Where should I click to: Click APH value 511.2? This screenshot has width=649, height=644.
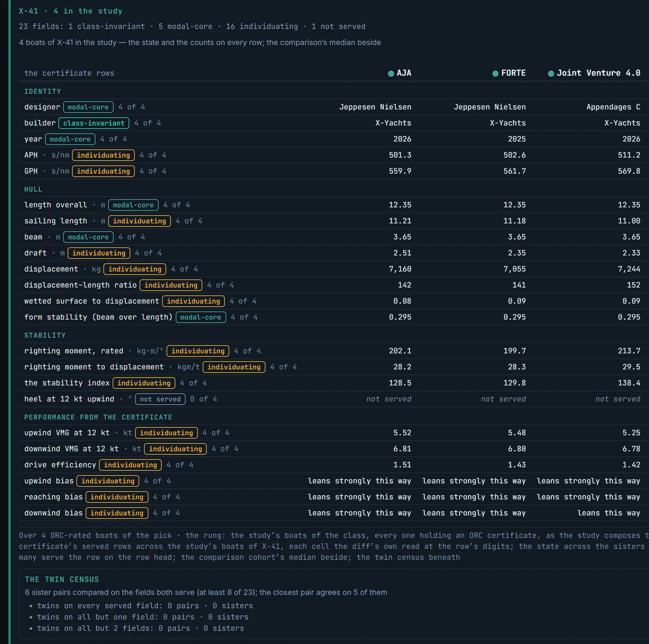pyautogui.click(x=629, y=155)
